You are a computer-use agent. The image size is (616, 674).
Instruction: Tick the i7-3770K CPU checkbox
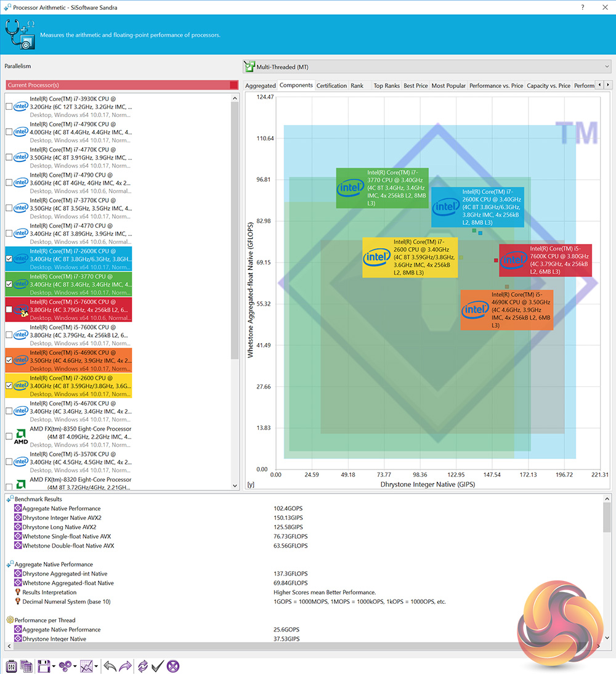coord(9,208)
